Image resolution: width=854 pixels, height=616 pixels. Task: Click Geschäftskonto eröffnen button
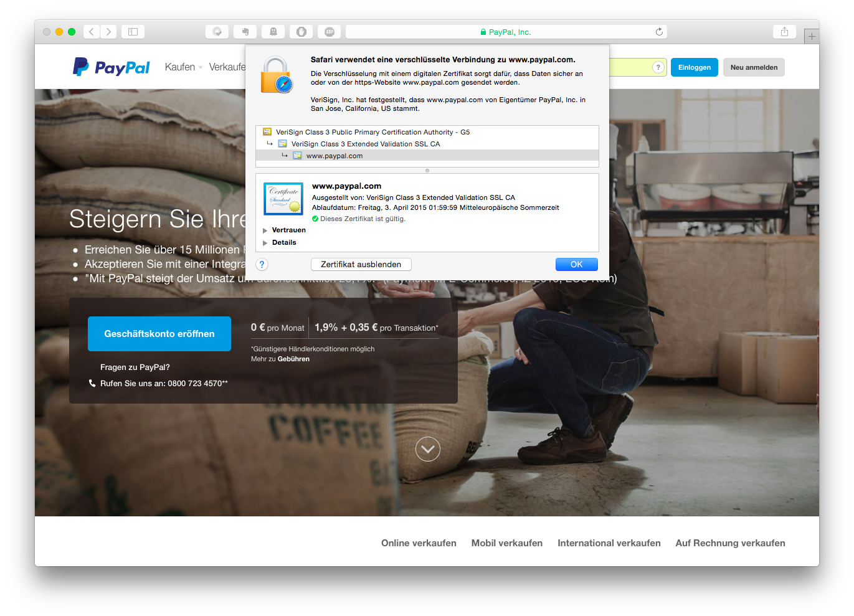pyautogui.click(x=159, y=334)
